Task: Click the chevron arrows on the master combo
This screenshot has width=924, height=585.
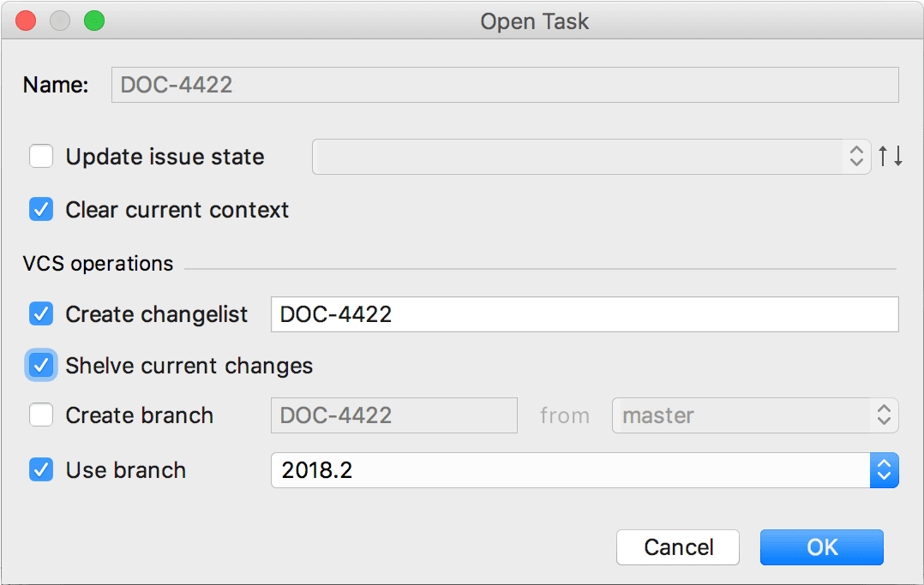Action: pos(884,415)
